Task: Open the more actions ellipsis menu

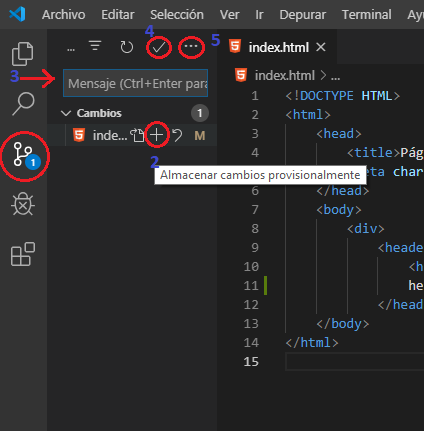Action: click(x=191, y=46)
